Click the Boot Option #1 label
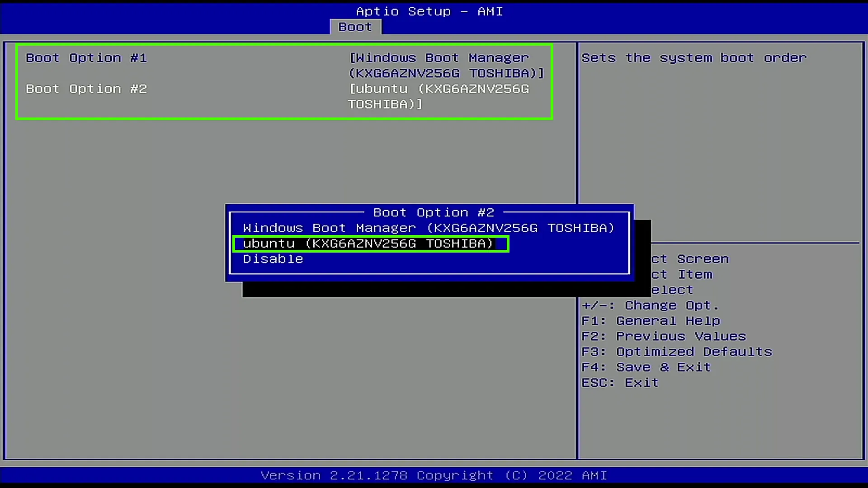868x488 pixels. click(86, 58)
